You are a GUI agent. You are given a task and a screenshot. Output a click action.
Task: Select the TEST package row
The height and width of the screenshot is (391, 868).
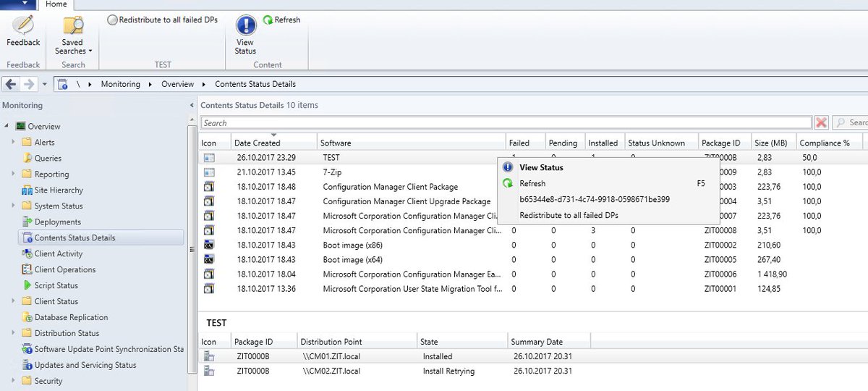point(533,157)
